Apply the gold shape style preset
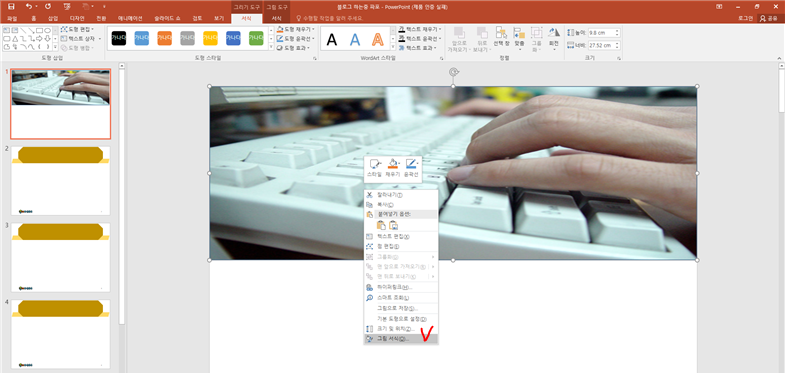The image size is (785, 373). point(210,38)
